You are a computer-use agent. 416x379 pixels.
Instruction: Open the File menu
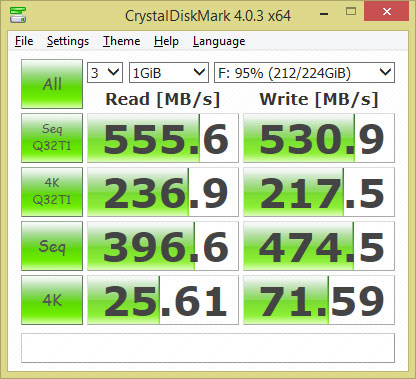(x=24, y=41)
